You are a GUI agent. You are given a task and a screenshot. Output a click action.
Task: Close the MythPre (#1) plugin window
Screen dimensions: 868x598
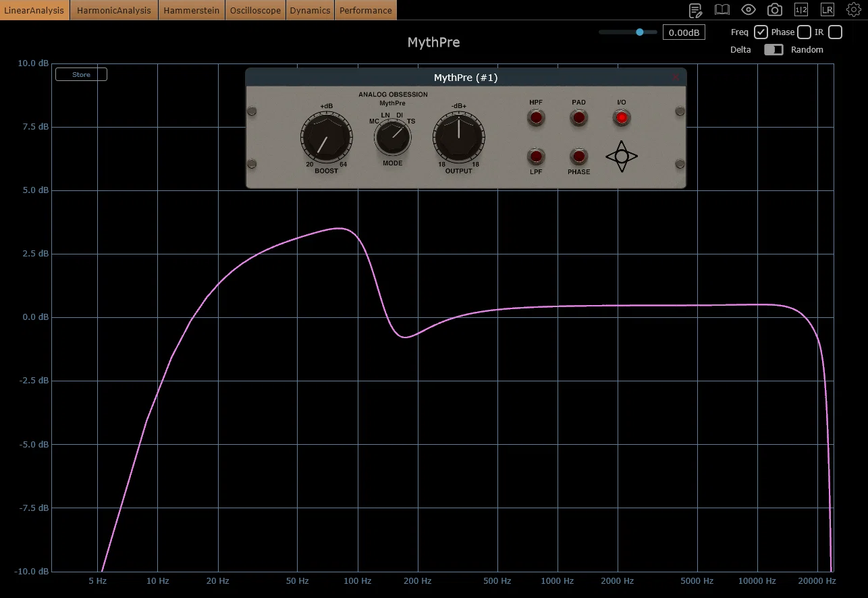pyautogui.click(x=676, y=78)
